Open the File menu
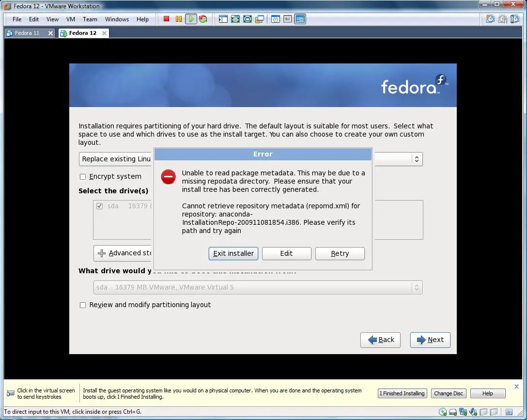Viewport: 527px width, 420px height. coord(17,19)
